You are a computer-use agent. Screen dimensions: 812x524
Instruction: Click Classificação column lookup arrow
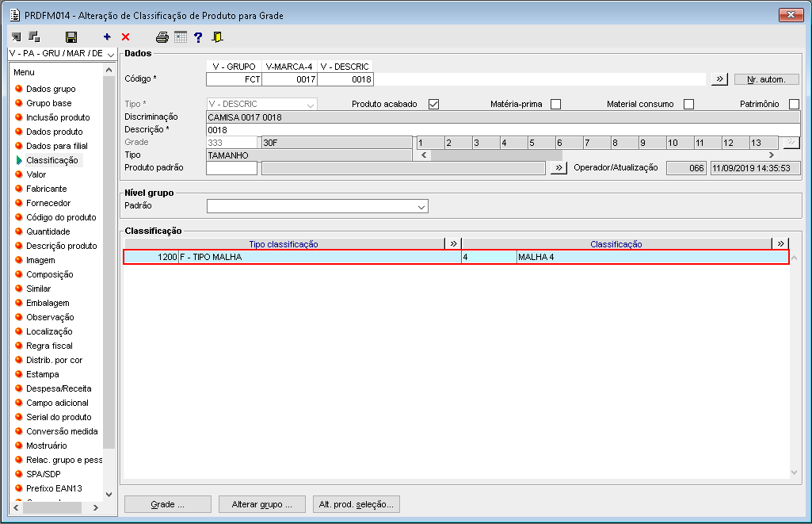780,243
